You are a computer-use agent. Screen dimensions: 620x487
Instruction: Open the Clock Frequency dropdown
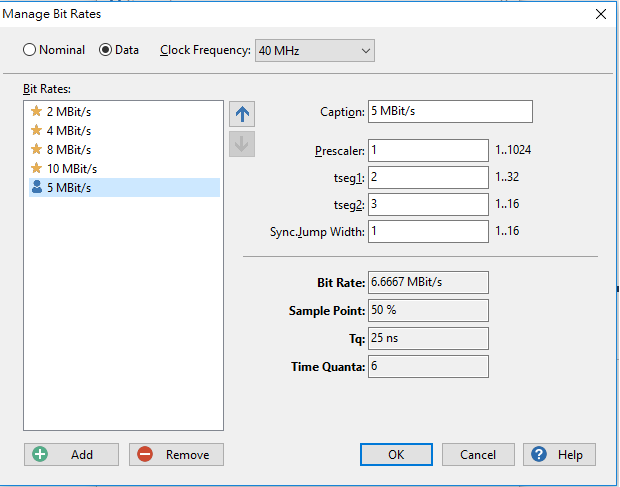pos(315,51)
